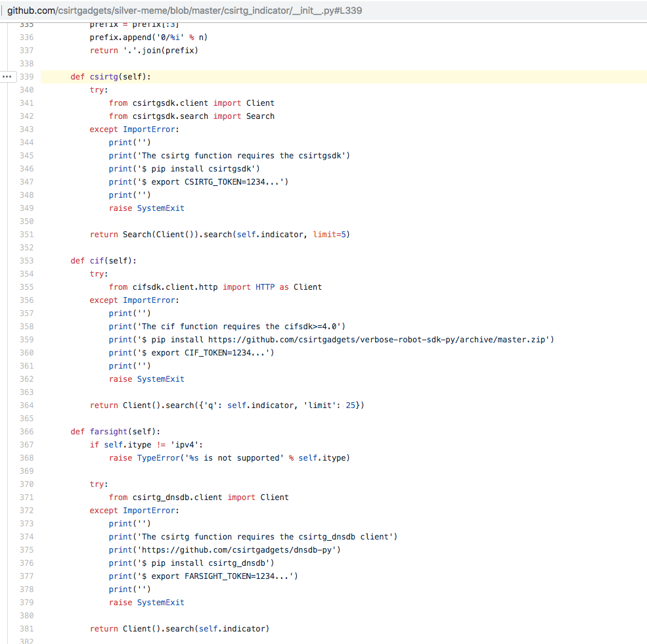Screen dimensions: 647x644
Task: Select line number 366
Action: (27, 432)
